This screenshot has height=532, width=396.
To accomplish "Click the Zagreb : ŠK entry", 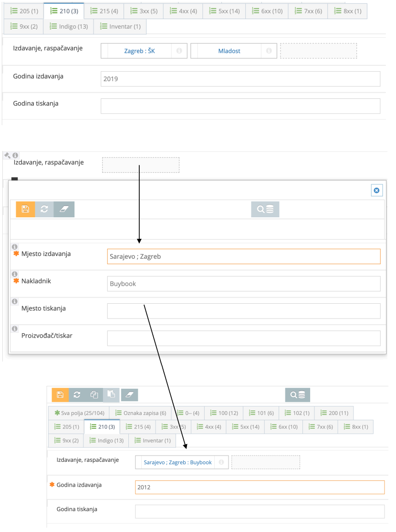I will [x=139, y=51].
